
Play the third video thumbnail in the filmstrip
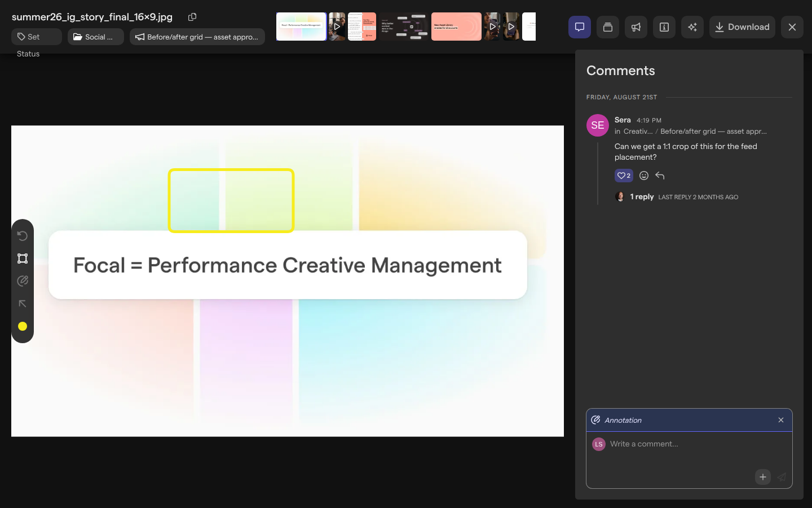point(511,27)
